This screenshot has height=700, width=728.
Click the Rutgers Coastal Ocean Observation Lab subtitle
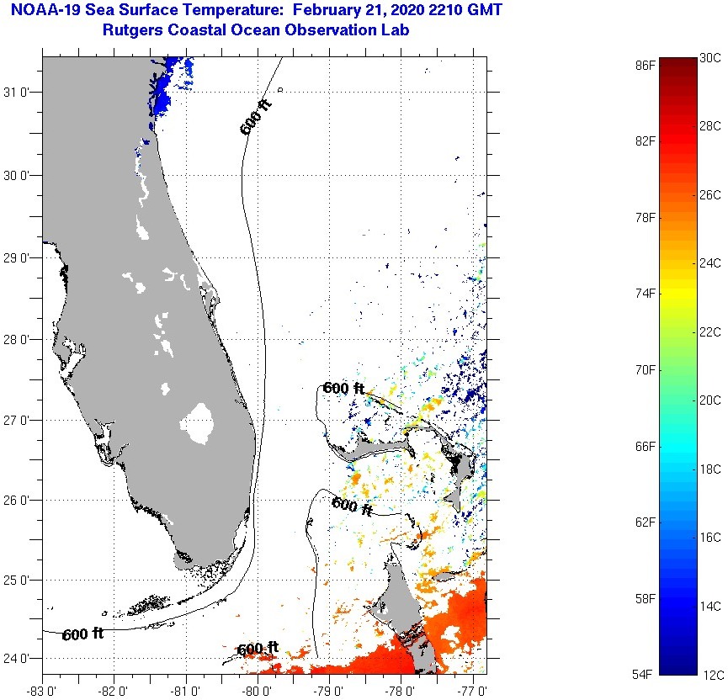point(263,30)
